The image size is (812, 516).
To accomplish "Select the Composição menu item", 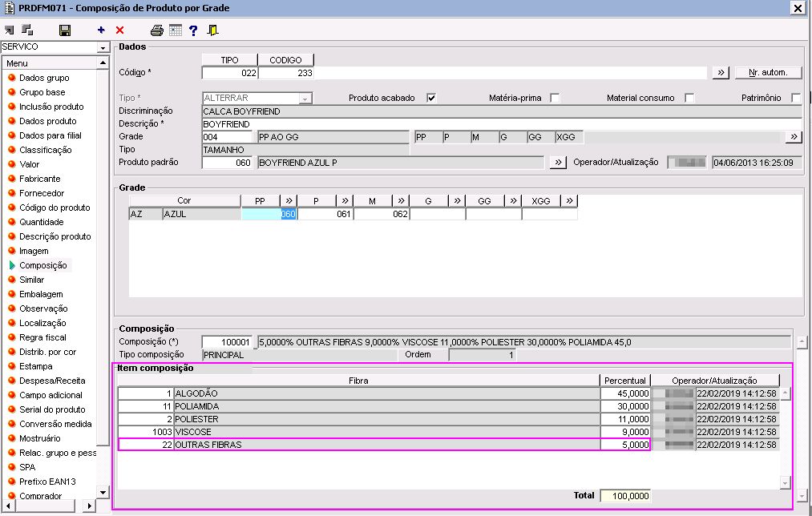I will [x=43, y=265].
